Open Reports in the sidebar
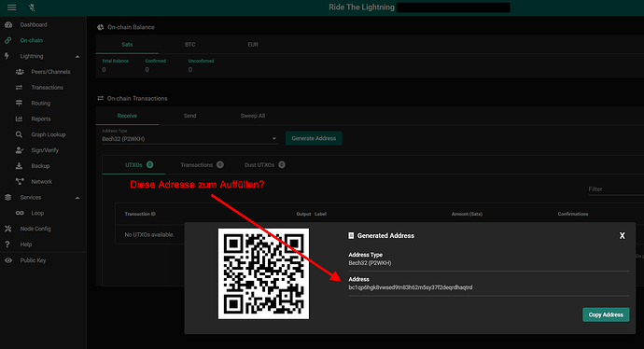 (x=41, y=119)
